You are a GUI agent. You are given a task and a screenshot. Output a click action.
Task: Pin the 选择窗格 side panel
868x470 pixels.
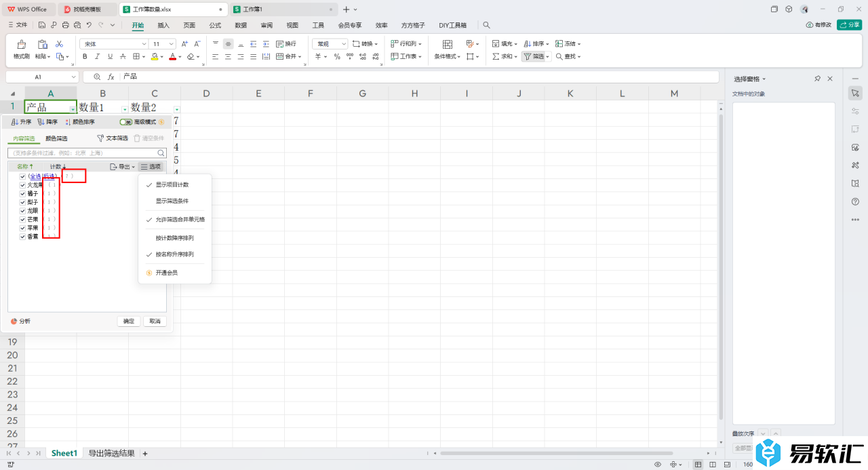tap(817, 79)
